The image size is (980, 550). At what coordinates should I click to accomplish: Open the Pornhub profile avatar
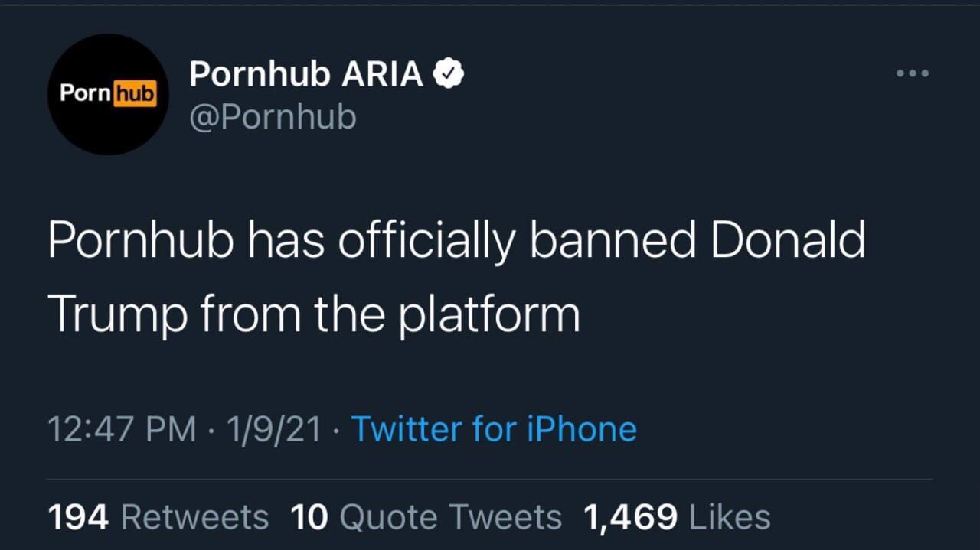coord(108,94)
